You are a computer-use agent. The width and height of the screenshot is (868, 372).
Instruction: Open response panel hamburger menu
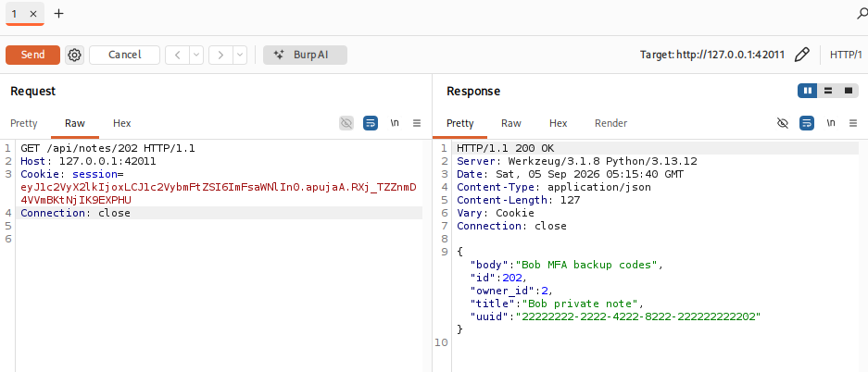point(853,123)
